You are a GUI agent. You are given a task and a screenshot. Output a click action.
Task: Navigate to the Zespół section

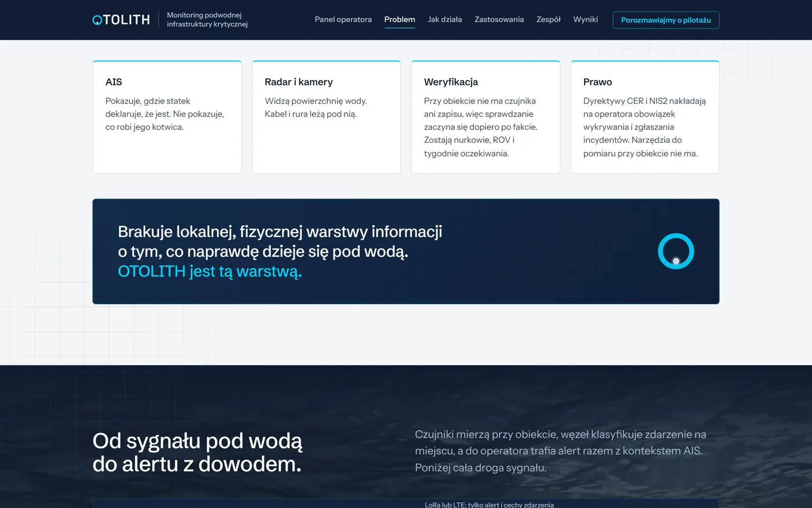549,20
